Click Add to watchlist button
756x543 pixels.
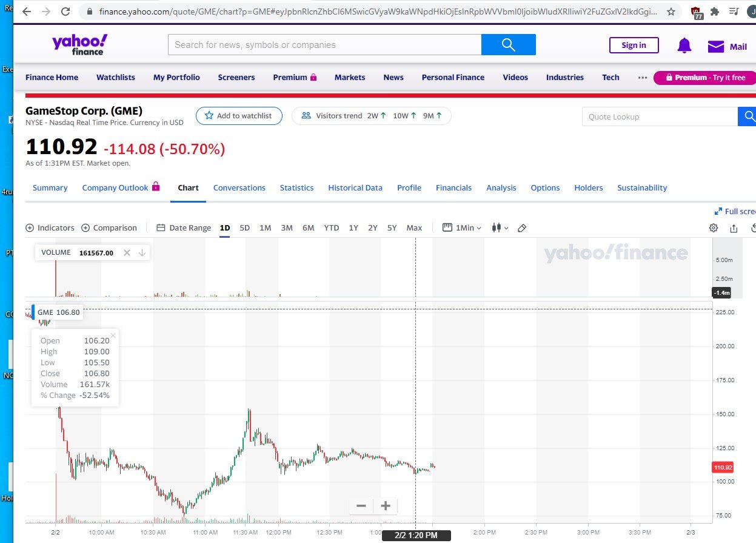tap(239, 116)
